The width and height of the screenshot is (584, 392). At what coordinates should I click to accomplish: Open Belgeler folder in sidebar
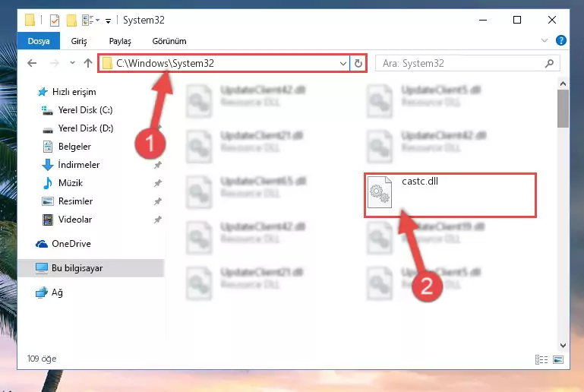[x=67, y=147]
